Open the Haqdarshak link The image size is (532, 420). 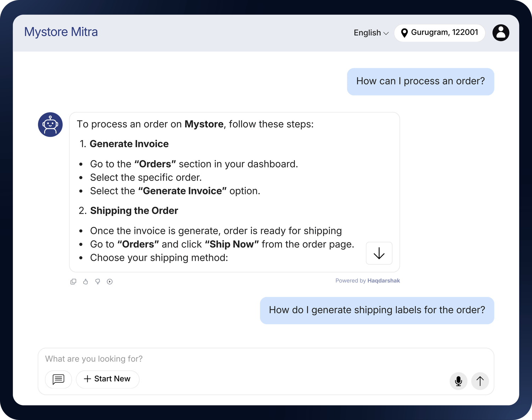pyautogui.click(x=383, y=281)
